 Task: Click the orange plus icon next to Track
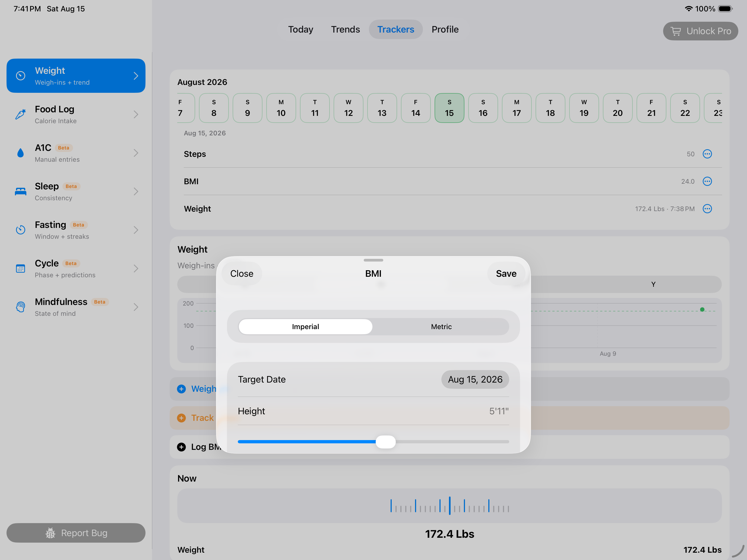coord(181,418)
